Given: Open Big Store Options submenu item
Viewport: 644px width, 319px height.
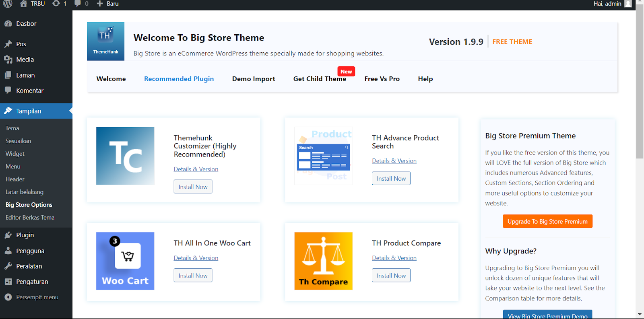Looking at the screenshot, I should click(x=29, y=205).
